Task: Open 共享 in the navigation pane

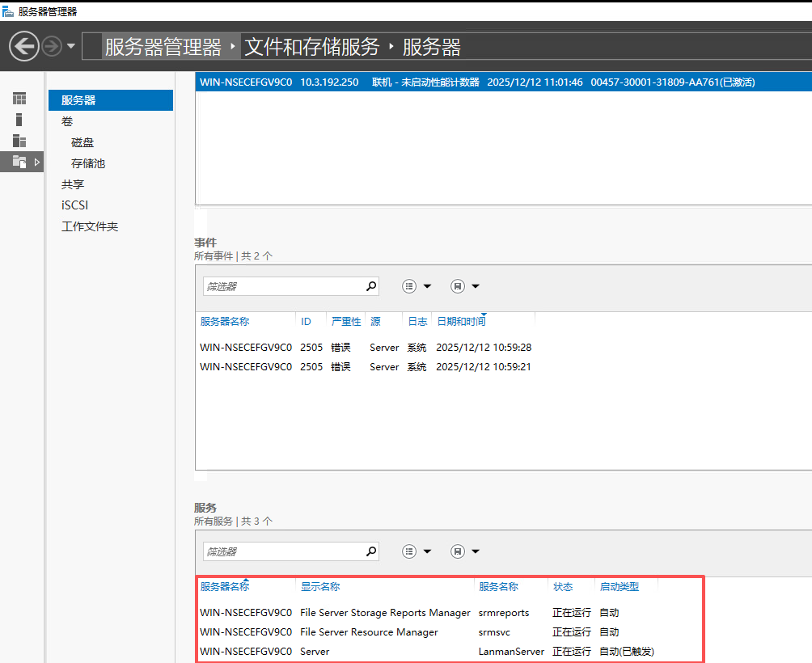Action: (x=73, y=184)
